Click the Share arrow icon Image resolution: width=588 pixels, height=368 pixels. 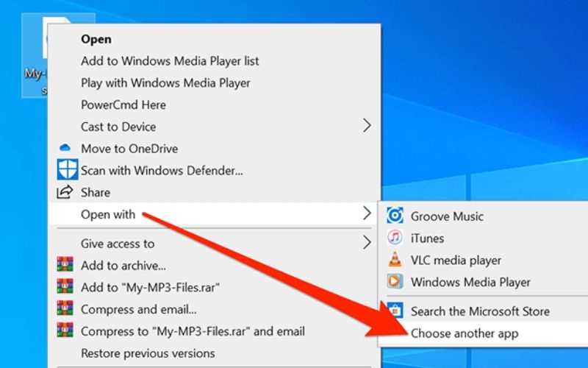tap(65, 192)
